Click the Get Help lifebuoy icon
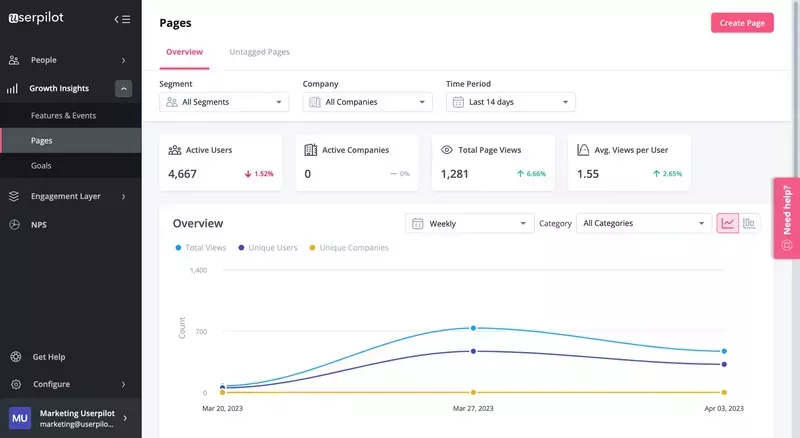The image size is (800, 438). click(x=15, y=357)
